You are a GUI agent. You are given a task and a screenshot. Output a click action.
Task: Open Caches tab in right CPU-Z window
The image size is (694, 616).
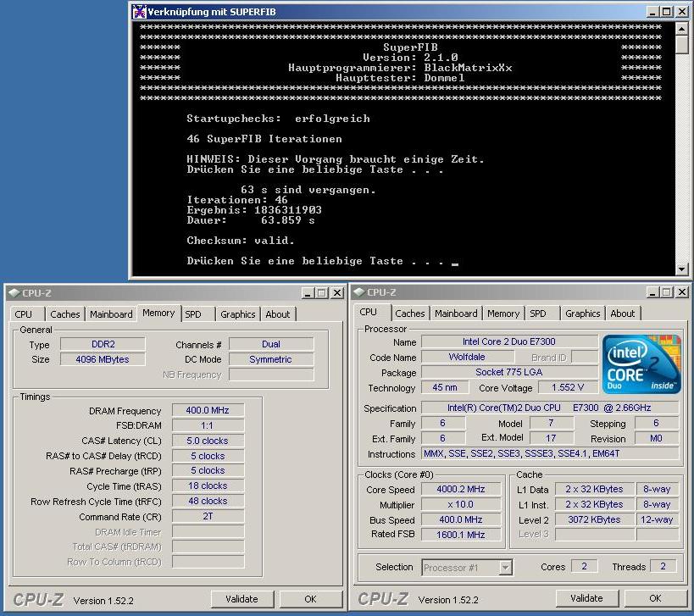[410, 314]
